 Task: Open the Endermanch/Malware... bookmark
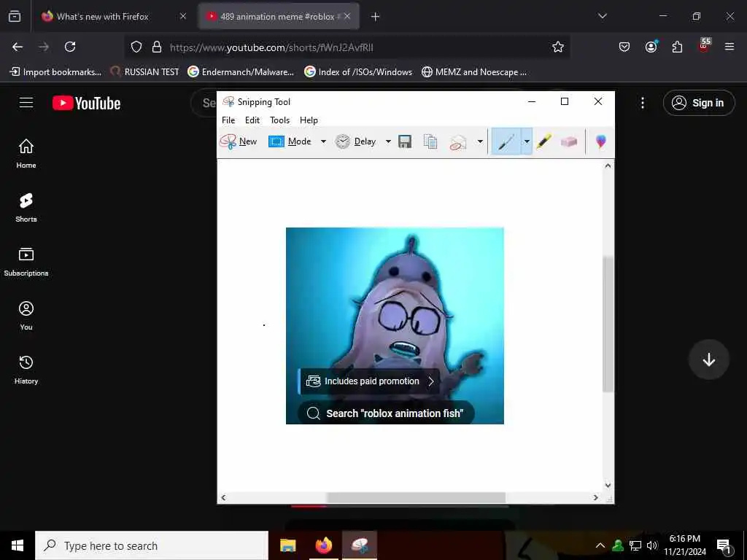[241, 72]
